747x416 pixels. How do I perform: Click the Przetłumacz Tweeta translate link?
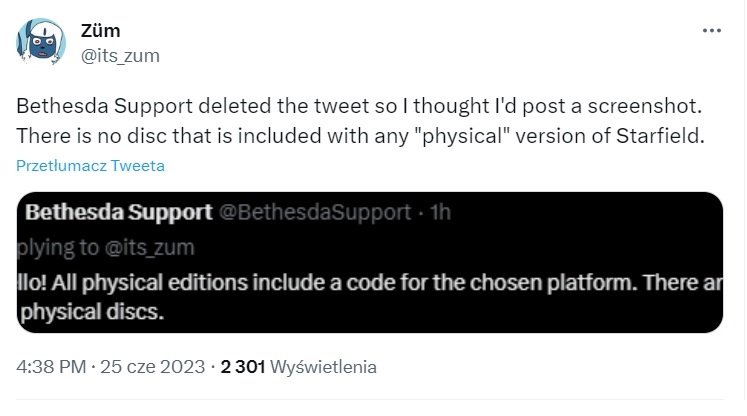[x=91, y=166]
